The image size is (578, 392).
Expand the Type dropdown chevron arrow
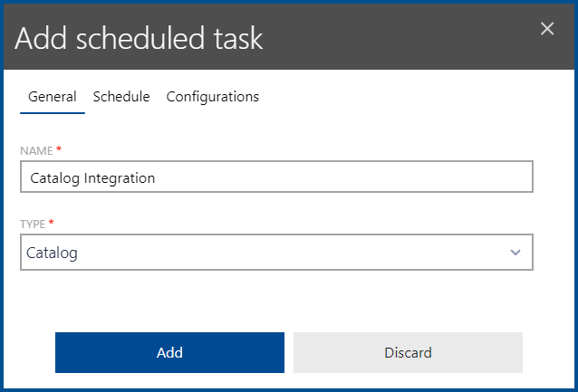tap(515, 253)
